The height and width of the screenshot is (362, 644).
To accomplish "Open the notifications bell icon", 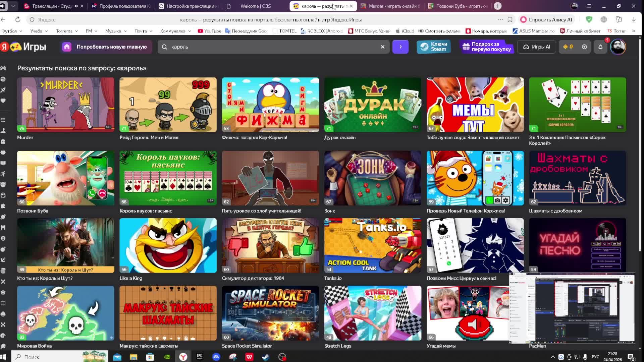I will [x=600, y=47].
